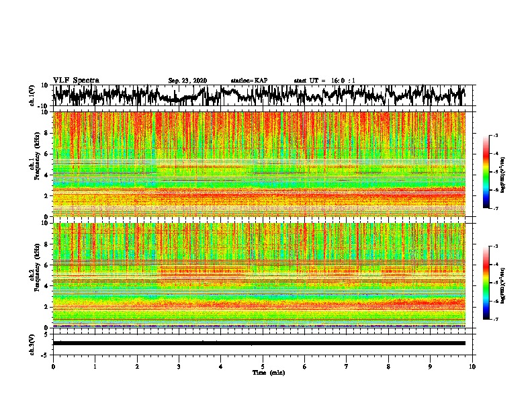Click the 'Time (min)' axis label
This screenshot has height=411, width=532.
[x=269, y=373]
